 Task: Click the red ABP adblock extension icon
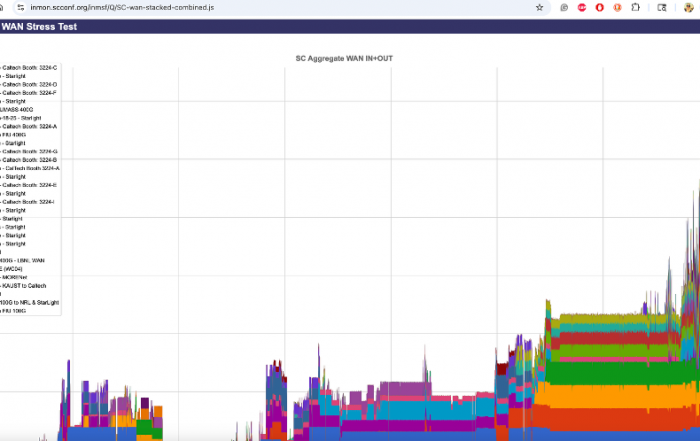click(x=582, y=7)
